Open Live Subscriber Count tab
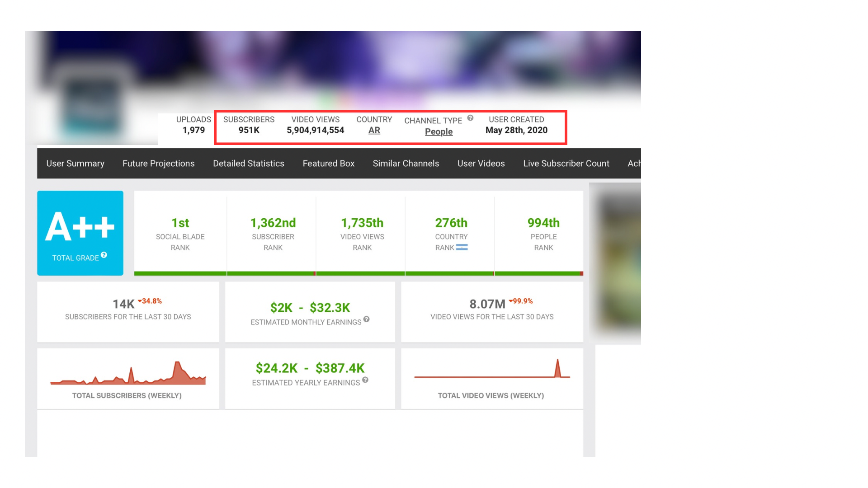The width and height of the screenshot is (868, 488). point(566,164)
